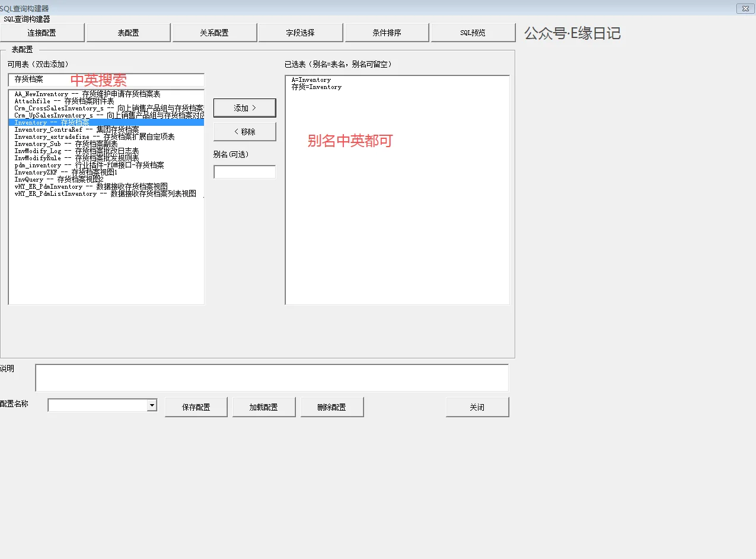Select the Attachfile table row
The width and height of the screenshot is (756, 559).
tap(107, 101)
